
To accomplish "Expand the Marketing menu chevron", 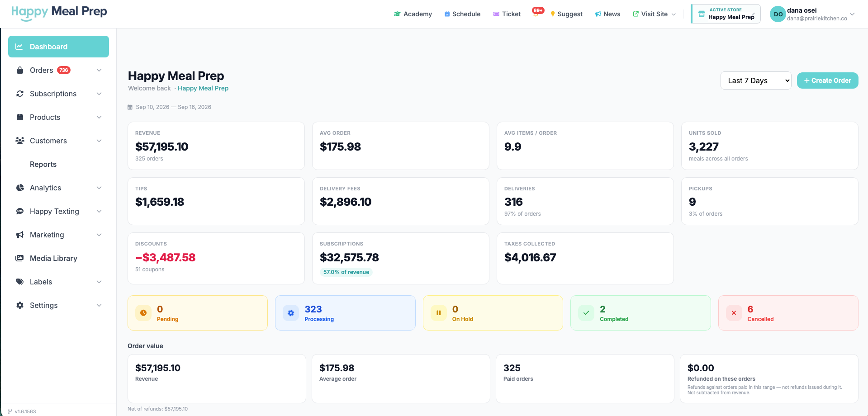I will point(99,235).
